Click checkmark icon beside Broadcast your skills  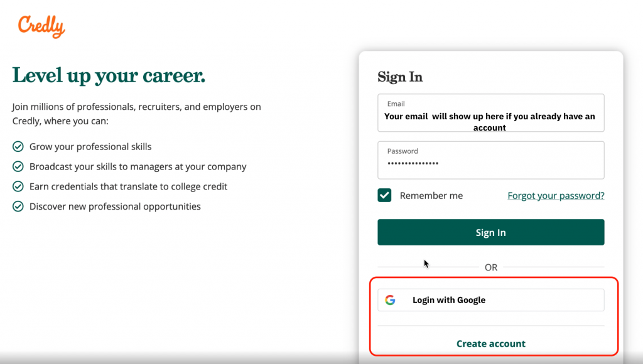click(x=18, y=166)
